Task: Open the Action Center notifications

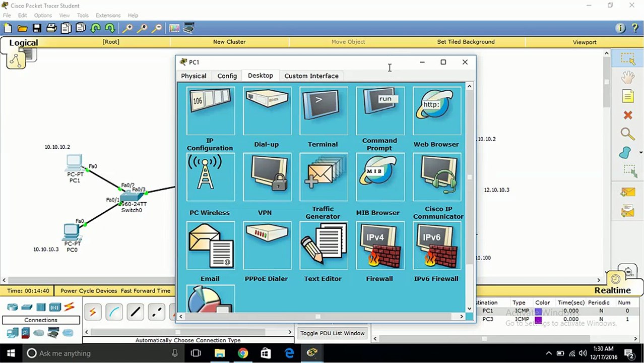Action: tap(629, 353)
